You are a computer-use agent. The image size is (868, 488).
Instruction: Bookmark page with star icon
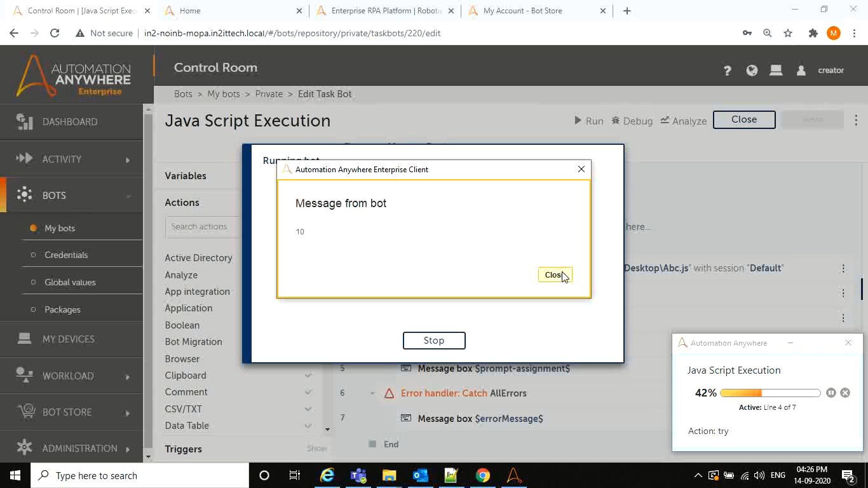click(x=788, y=33)
